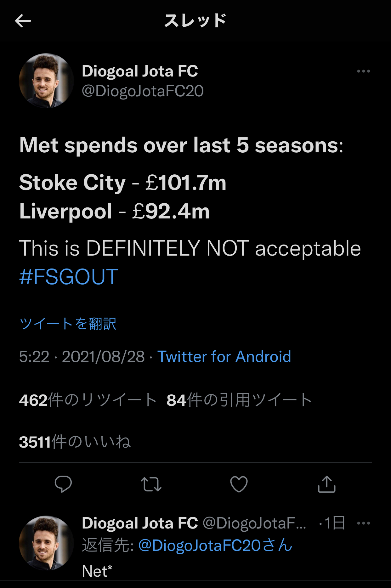Open the reply tweet's three-dot menu

363,523
